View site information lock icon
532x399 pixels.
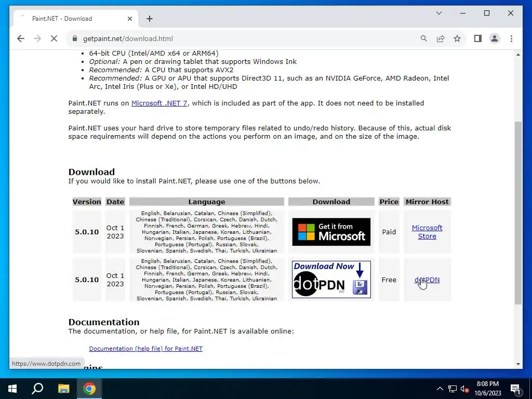click(75, 38)
